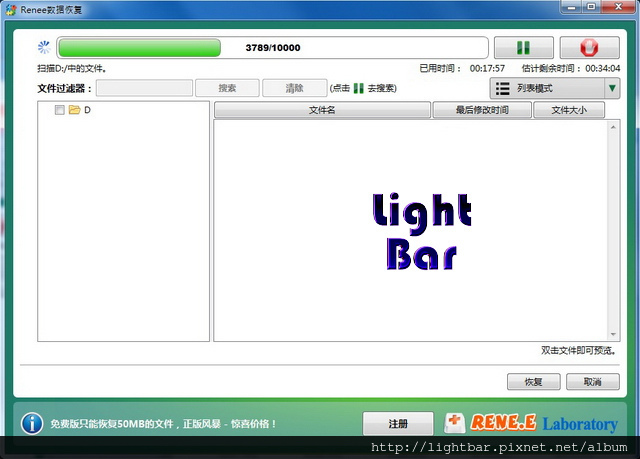Stop the scan with the red stop button
The width and height of the screenshot is (640, 459).
(x=589, y=48)
